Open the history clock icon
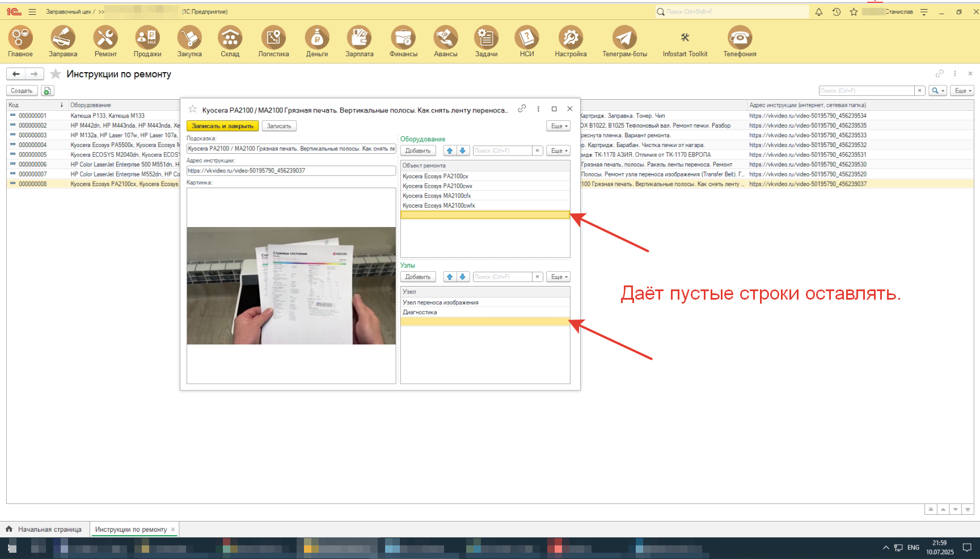This screenshot has width=980, height=559. pos(837,12)
